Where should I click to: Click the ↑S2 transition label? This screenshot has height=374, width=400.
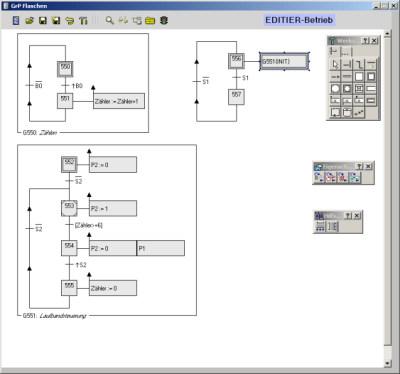point(81,265)
